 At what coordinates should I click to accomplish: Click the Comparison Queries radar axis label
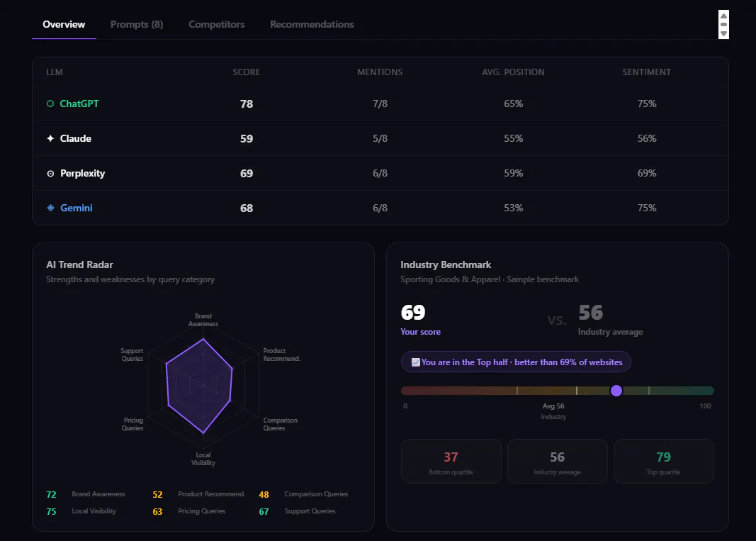click(280, 424)
